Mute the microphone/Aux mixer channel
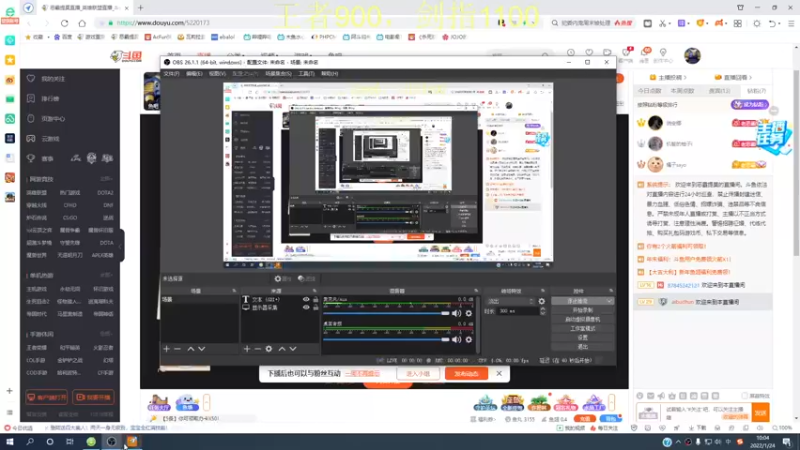This screenshot has width=800, height=450. click(457, 313)
